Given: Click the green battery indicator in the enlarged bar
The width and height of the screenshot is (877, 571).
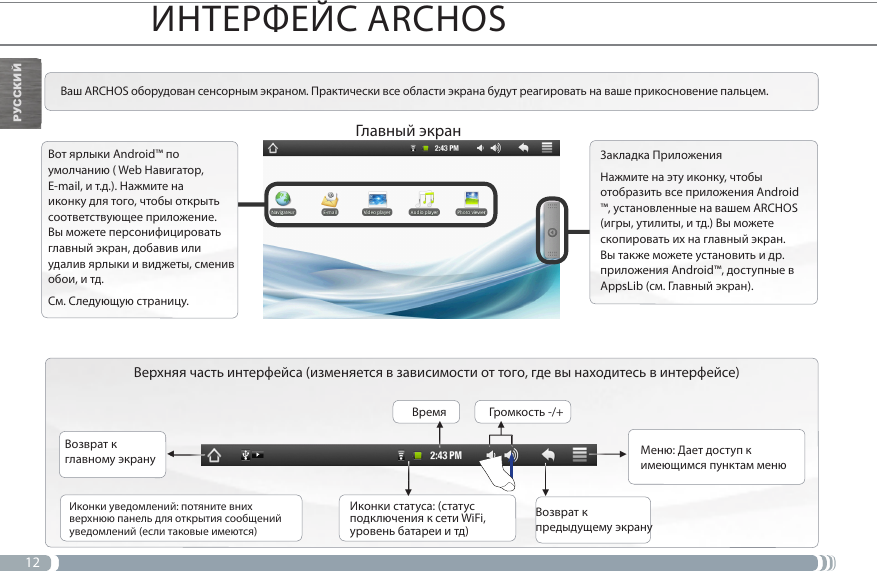Looking at the screenshot, I should [417, 456].
